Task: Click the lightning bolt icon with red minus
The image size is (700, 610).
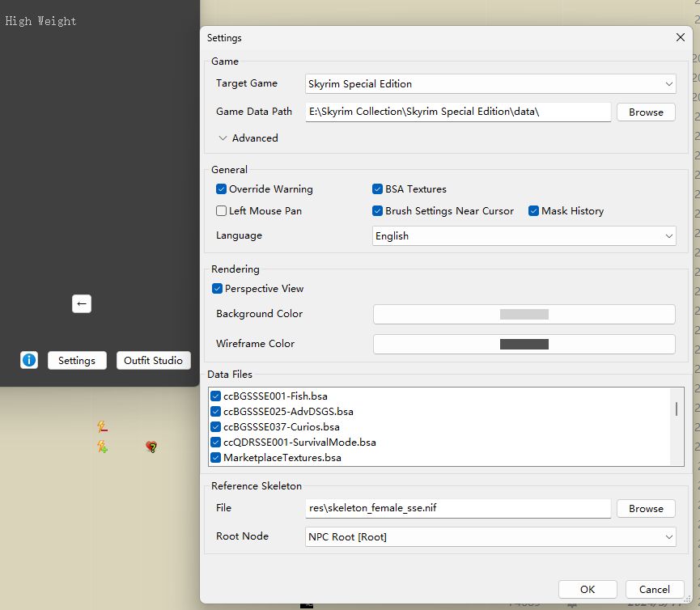Action: (102, 426)
